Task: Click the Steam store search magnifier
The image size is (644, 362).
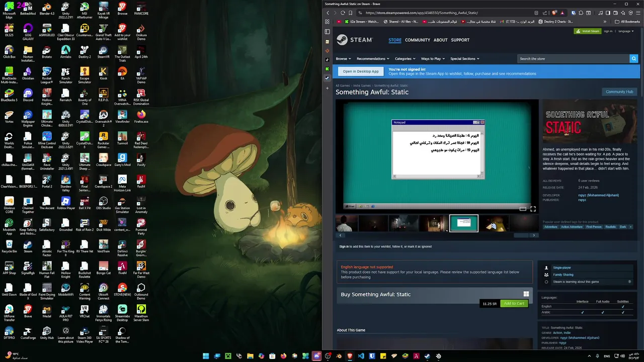Action: point(633,59)
